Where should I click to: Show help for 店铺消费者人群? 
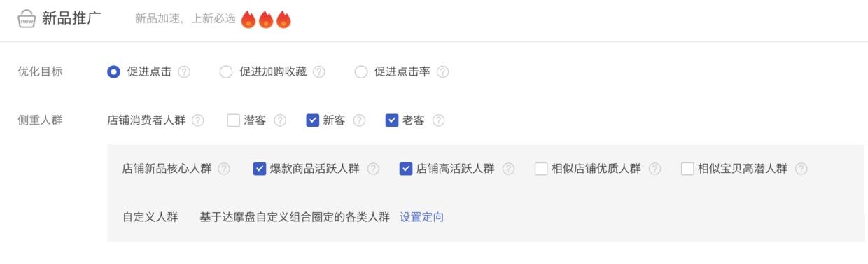(198, 120)
